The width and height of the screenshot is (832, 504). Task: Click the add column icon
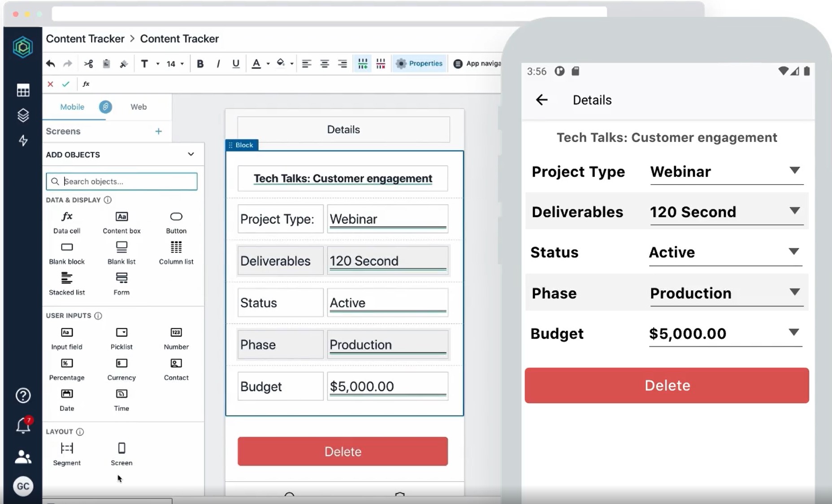[363, 64]
